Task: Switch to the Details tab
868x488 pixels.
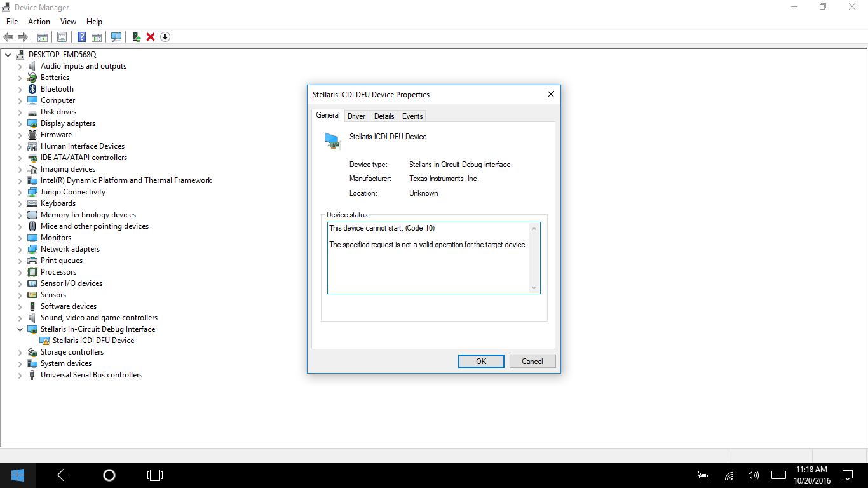Action: pyautogui.click(x=384, y=116)
